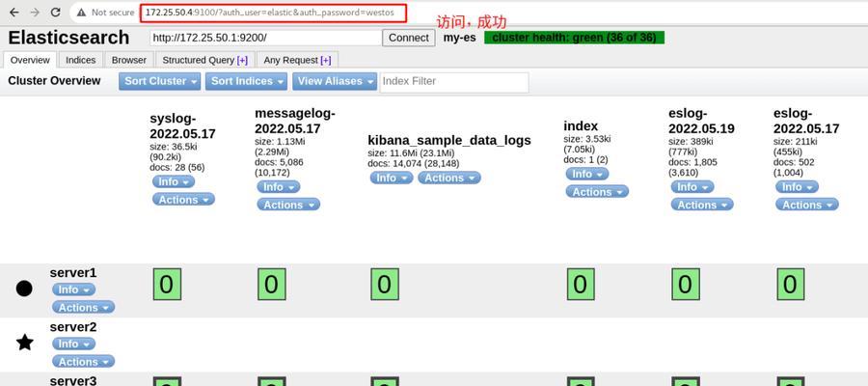
Task: Open Actions menu for kibana_sample_data_logs
Action: click(x=449, y=178)
